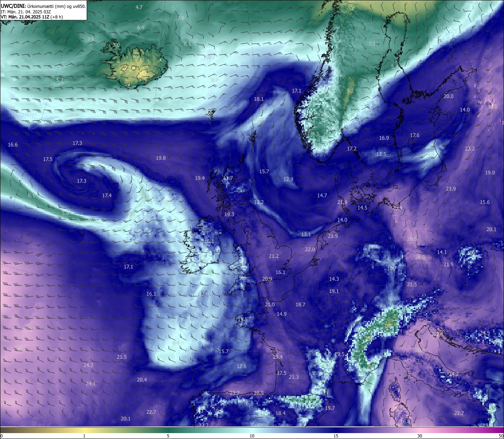Click the 23.4 value label
The height and width of the screenshot is (439, 504).
pyautogui.click(x=278, y=357)
